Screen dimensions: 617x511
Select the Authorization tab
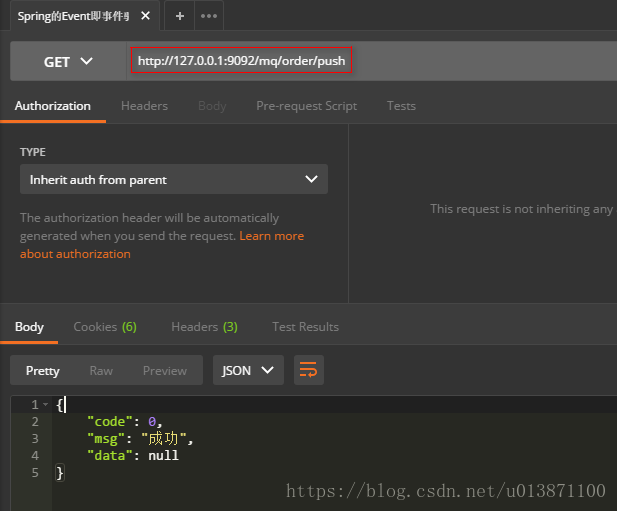(x=52, y=106)
